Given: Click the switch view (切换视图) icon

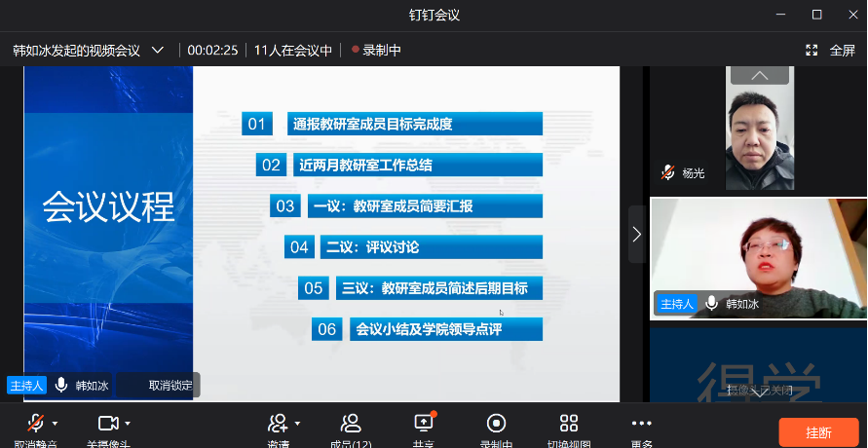Looking at the screenshot, I should (x=569, y=424).
